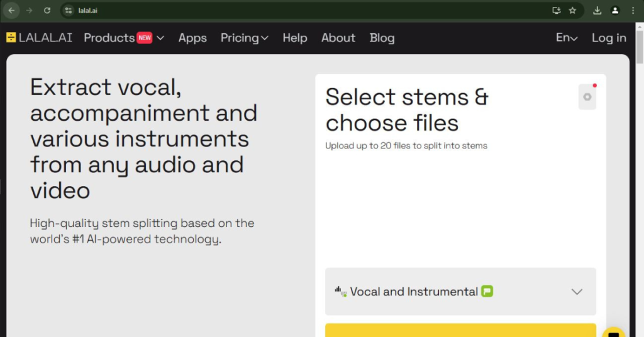Open the Help page
This screenshot has width=644, height=337.
click(295, 38)
